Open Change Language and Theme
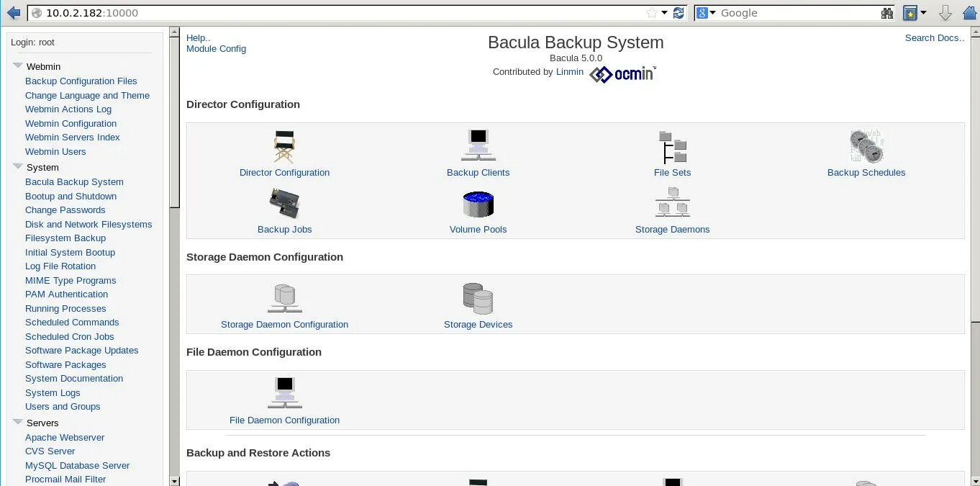This screenshot has height=486, width=980. tap(87, 95)
